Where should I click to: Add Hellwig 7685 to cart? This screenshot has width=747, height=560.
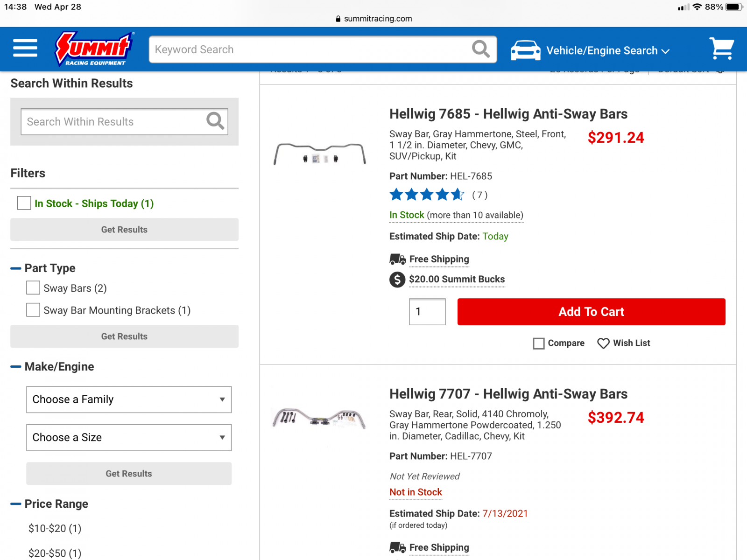pyautogui.click(x=591, y=312)
